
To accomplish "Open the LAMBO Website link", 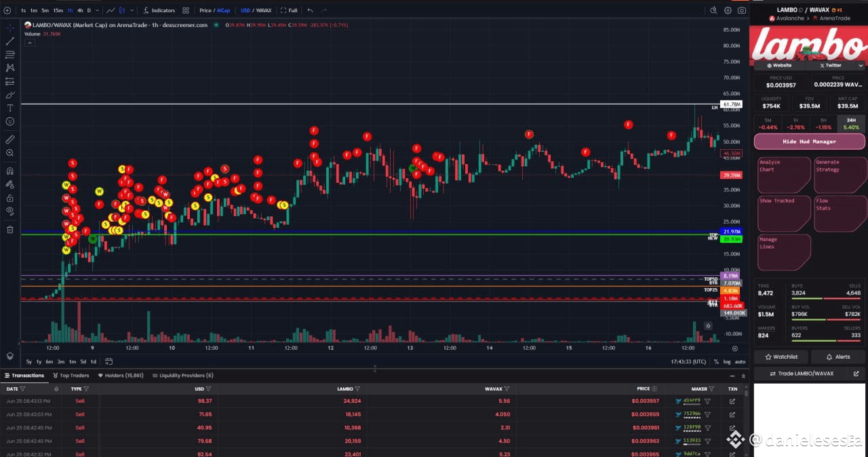I will 779,65.
